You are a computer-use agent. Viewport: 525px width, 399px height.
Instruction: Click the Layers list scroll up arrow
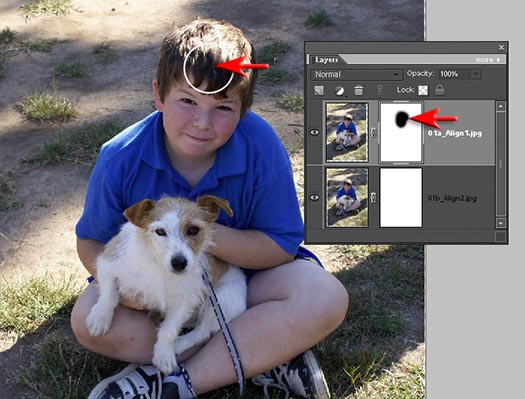pyautogui.click(x=501, y=107)
